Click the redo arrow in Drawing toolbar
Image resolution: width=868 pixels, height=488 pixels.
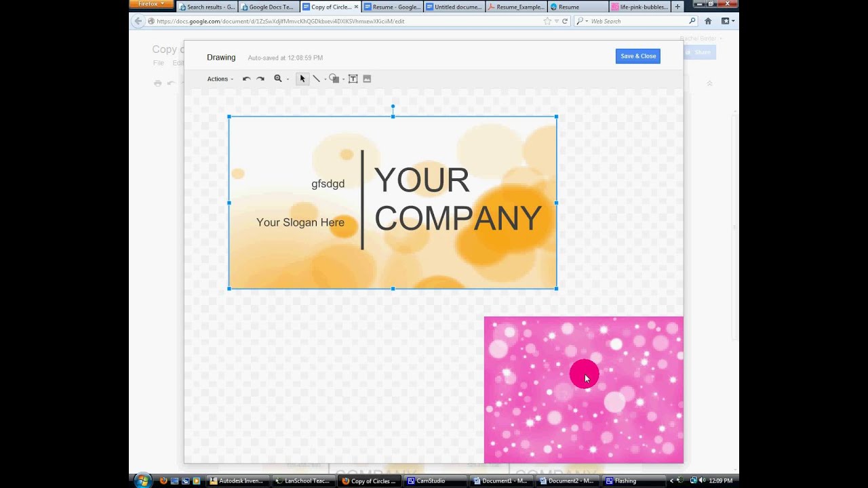pyautogui.click(x=260, y=79)
